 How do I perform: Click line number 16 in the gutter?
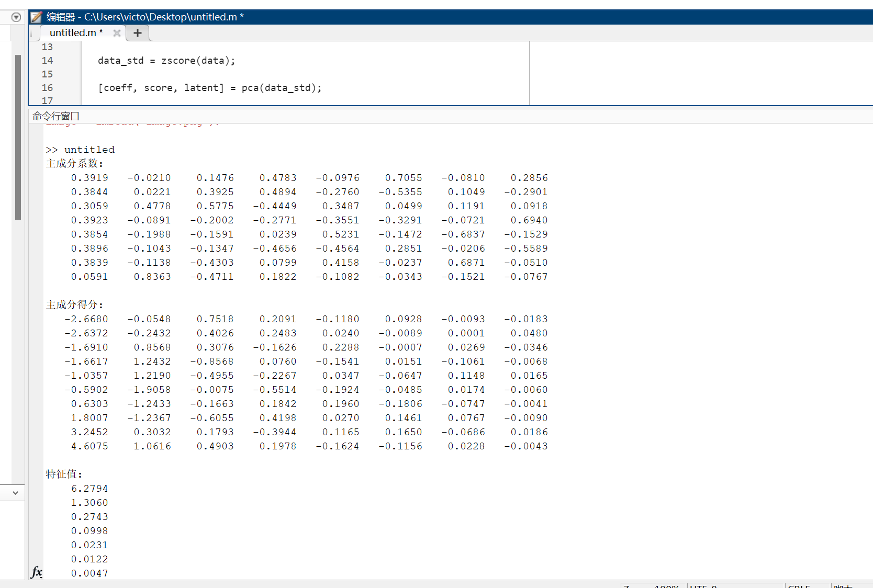(47, 88)
